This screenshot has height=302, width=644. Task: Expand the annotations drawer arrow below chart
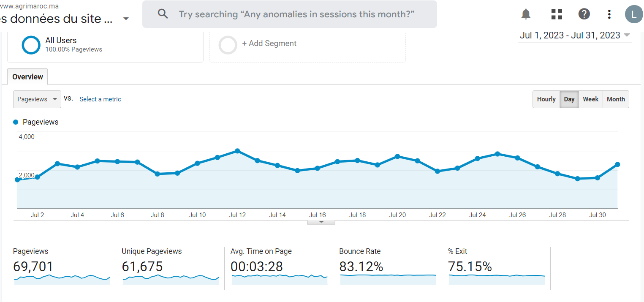(x=321, y=222)
